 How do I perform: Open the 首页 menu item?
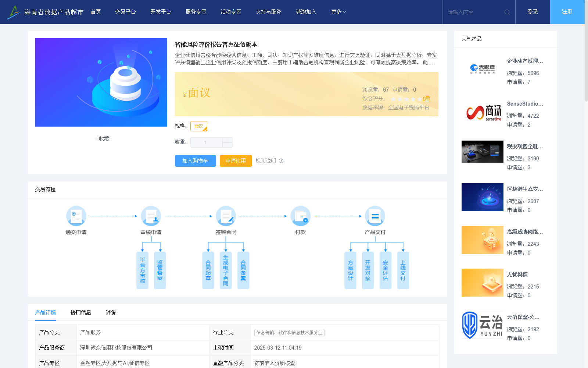pyautogui.click(x=96, y=12)
